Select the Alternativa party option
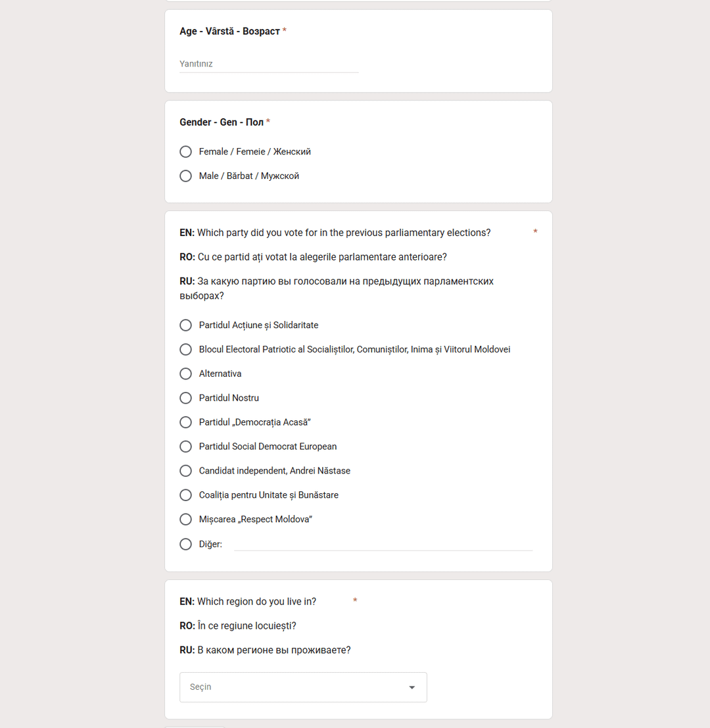This screenshot has height=728, width=710. (x=185, y=374)
